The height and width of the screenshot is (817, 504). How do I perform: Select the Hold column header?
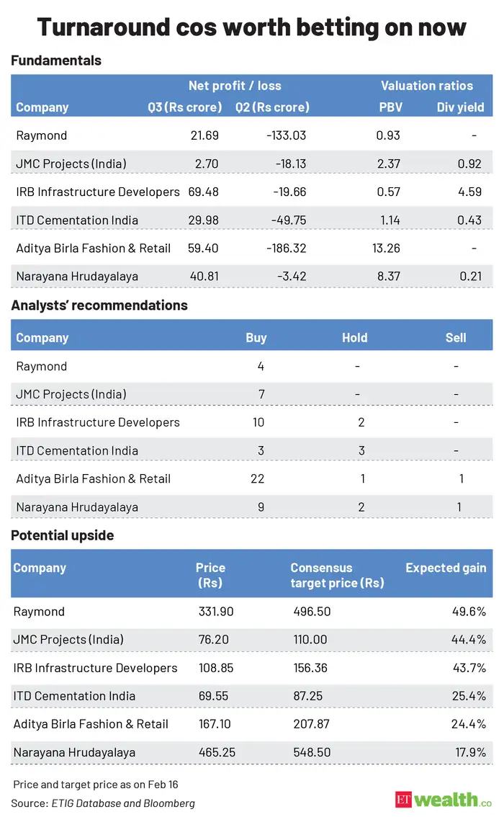pyautogui.click(x=354, y=337)
